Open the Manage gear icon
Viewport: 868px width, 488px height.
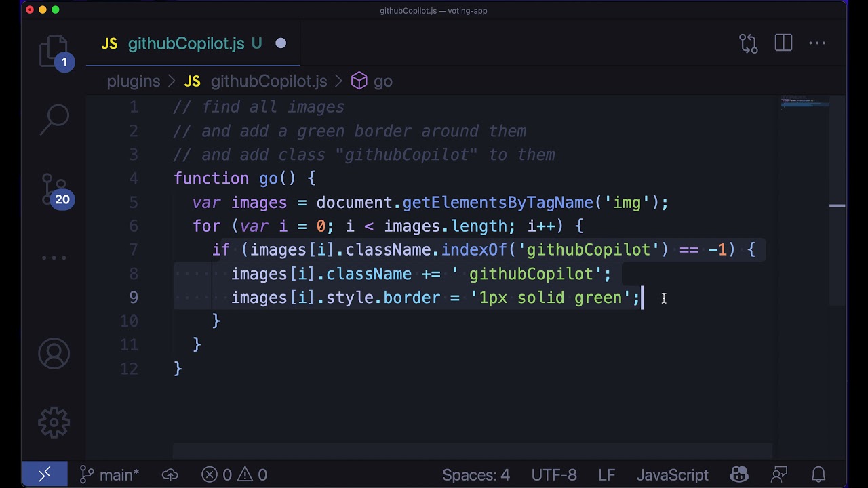54,422
